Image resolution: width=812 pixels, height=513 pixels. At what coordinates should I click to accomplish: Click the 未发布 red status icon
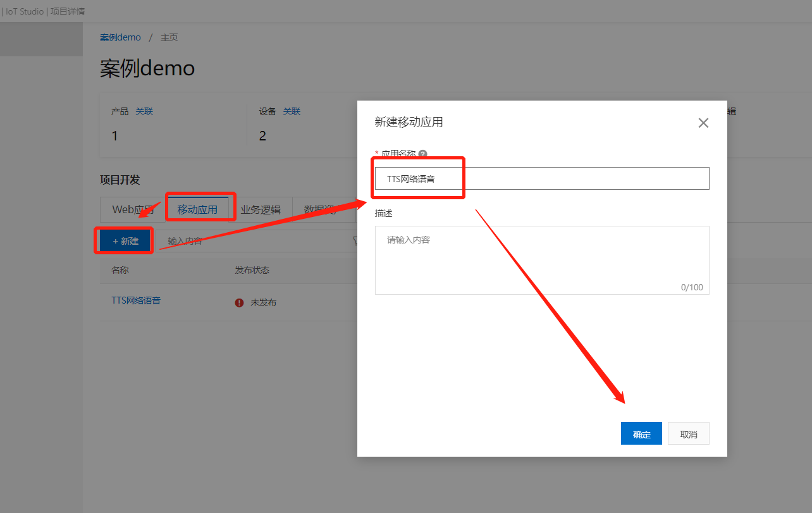pos(239,302)
